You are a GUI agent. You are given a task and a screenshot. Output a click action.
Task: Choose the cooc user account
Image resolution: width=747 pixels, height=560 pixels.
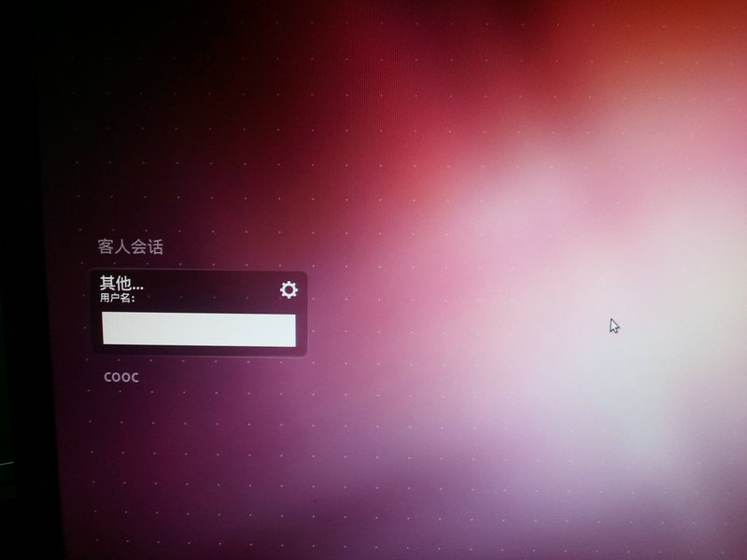tap(121, 377)
